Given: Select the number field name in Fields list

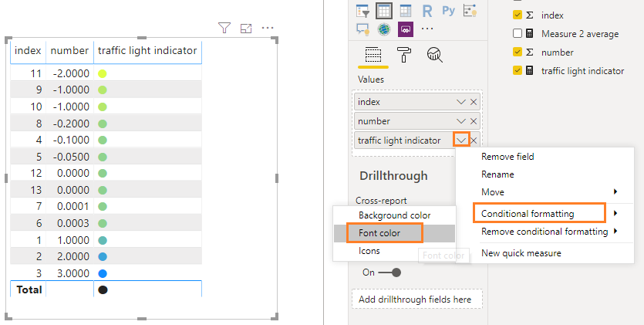Looking at the screenshot, I should 557,52.
